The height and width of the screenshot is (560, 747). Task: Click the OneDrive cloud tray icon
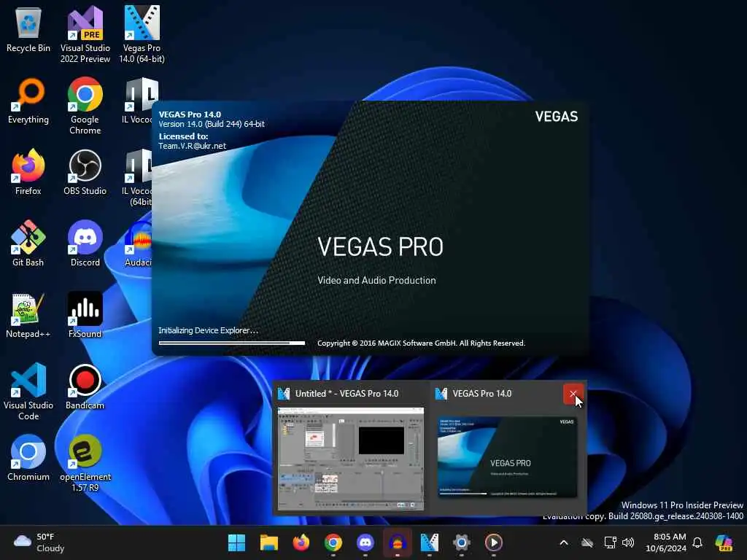pyautogui.click(x=587, y=542)
